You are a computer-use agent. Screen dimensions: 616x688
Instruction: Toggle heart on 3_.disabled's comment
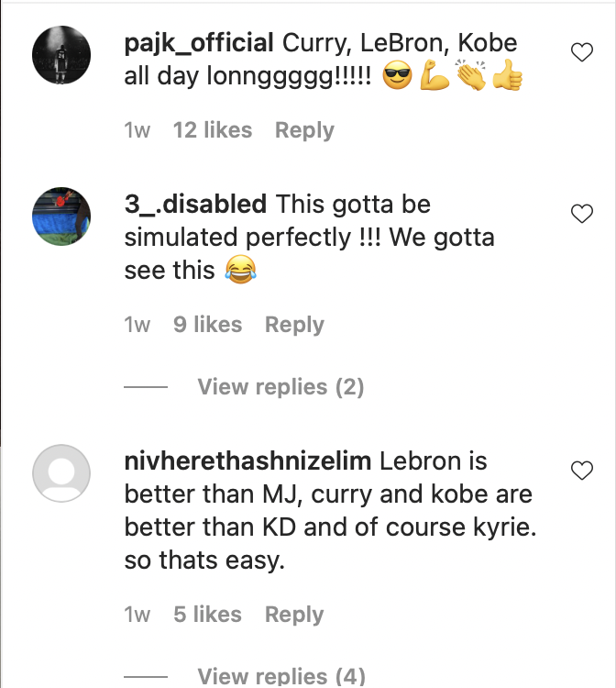coord(582,214)
